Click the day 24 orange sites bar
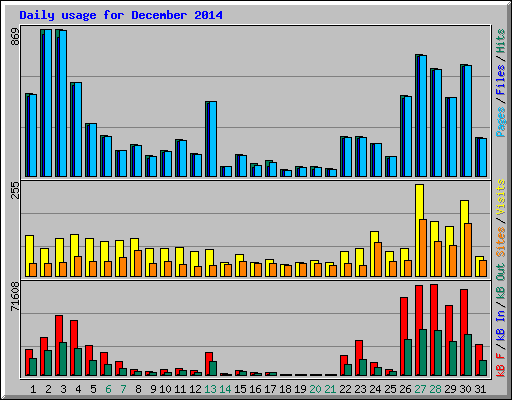 point(378,259)
